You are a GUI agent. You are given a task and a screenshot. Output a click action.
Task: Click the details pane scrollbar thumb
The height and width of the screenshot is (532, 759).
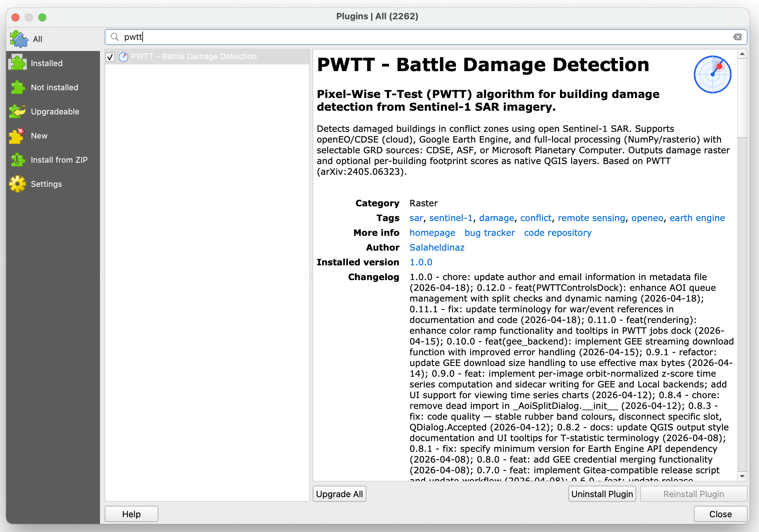742,98
